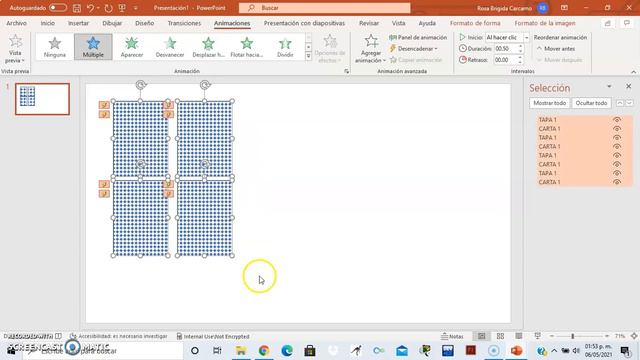
Task: Apply the Flotar hacia animation
Action: [x=247, y=47]
